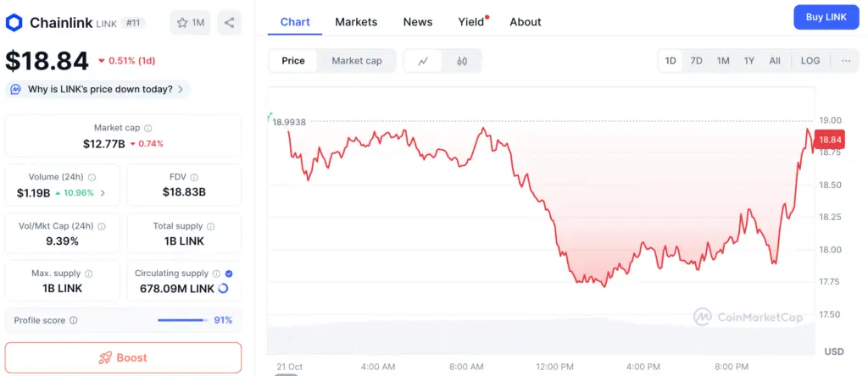
Task: Open the Markets tab
Action: 356,22
